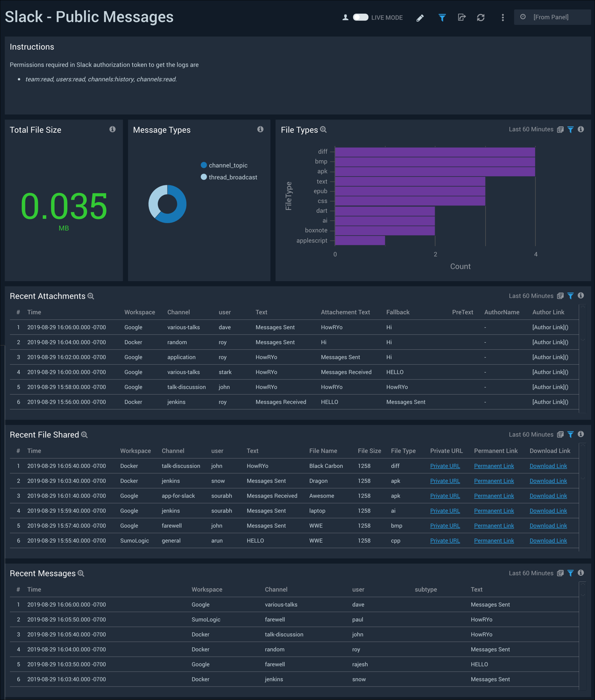
Task: Click the blue channel_topic color dot
Action: [x=204, y=165]
